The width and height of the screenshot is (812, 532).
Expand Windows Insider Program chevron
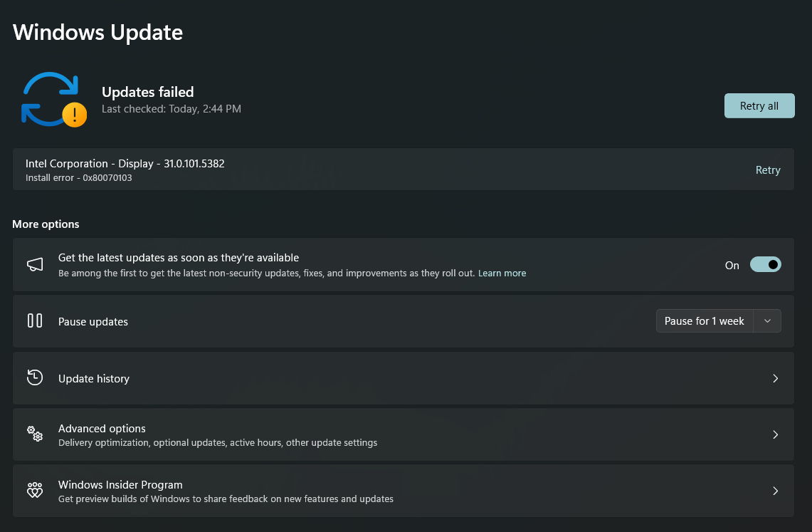[x=775, y=491]
